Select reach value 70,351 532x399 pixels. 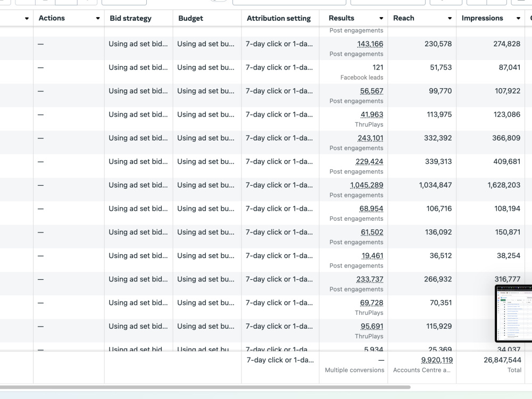[440, 303]
